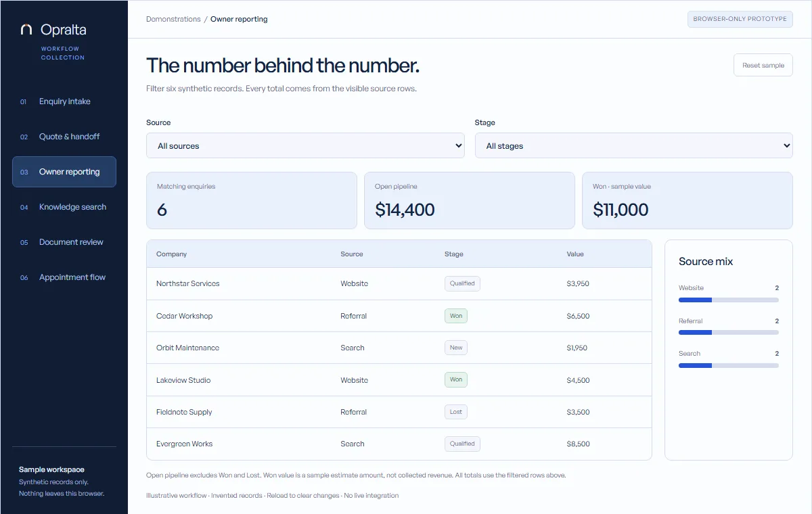Click the Open pipeline total $14,400
The height and width of the screenshot is (514, 812).
[405, 210]
